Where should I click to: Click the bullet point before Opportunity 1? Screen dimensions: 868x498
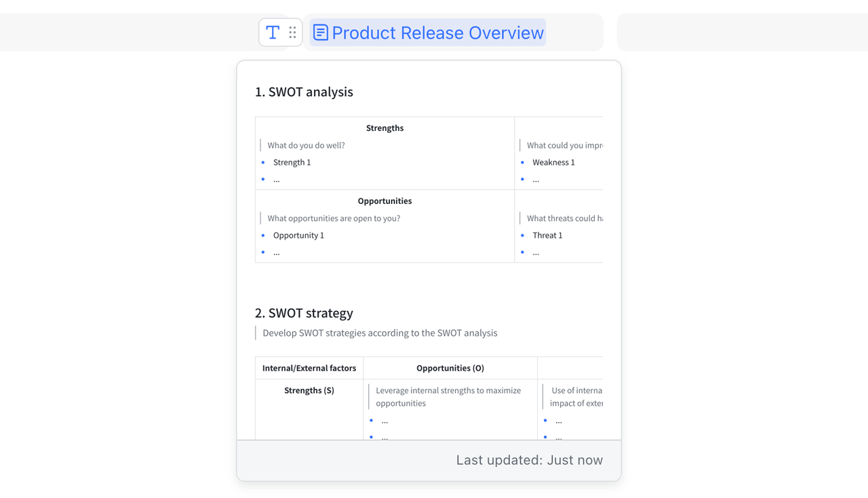pyautogui.click(x=262, y=235)
